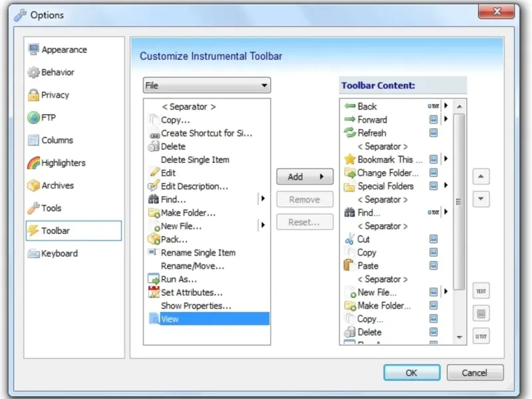Click the Pack... archive box icon
The width and height of the screenshot is (532, 399).
tap(154, 239)
